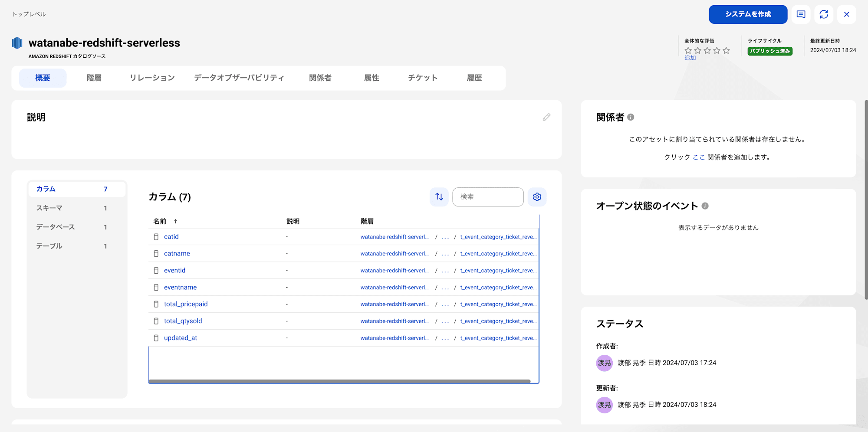Close the asset detail view with X
868x432 pixels.
coord(846,14)
